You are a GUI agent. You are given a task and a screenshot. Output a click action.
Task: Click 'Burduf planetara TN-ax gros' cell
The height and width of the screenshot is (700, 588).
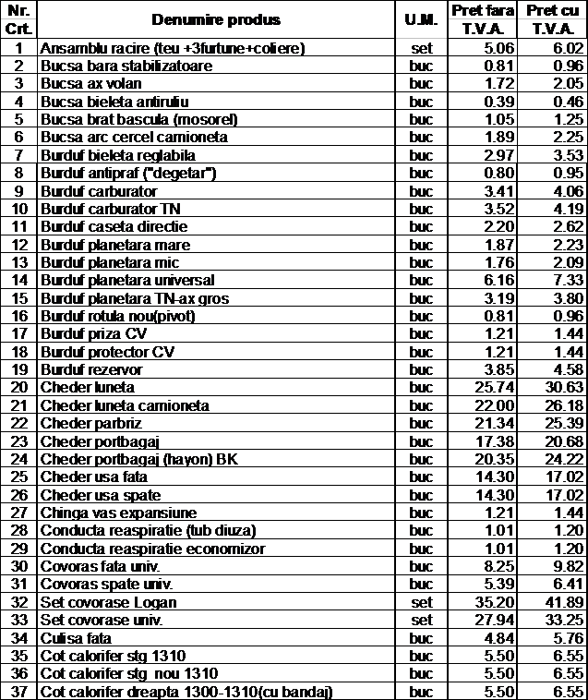click(216, 298)
